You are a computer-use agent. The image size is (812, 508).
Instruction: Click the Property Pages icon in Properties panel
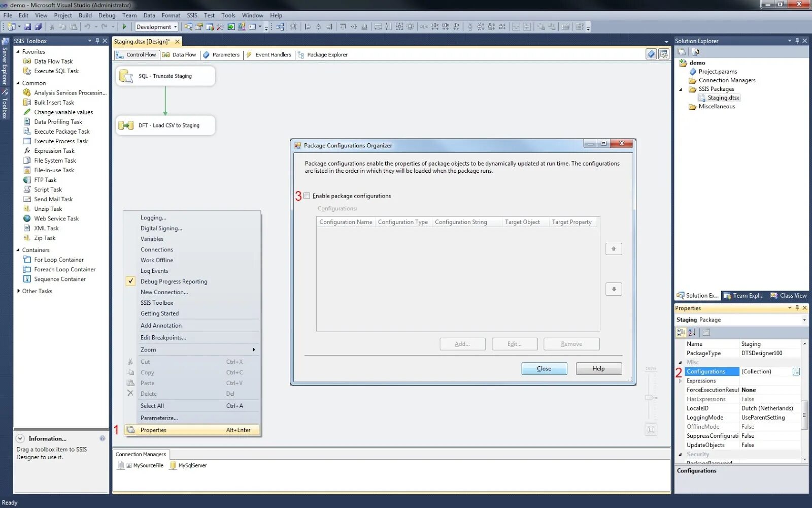pyautogui.click(x=706, y=332)
